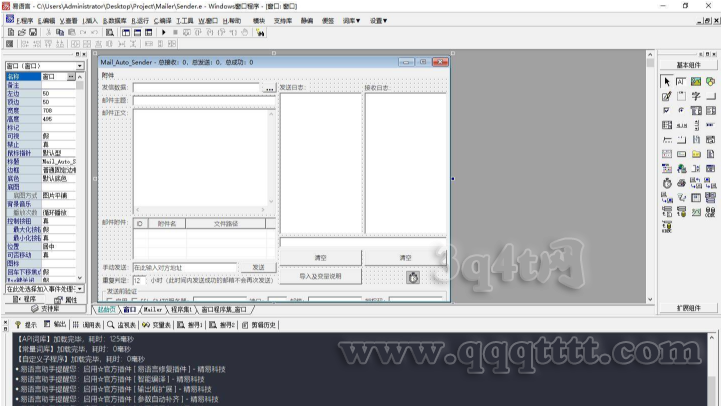Image resolution: width=721 pixels, height=406 pixels.
Task: Open the window object selector dropdown
Action: pos(80,66)
